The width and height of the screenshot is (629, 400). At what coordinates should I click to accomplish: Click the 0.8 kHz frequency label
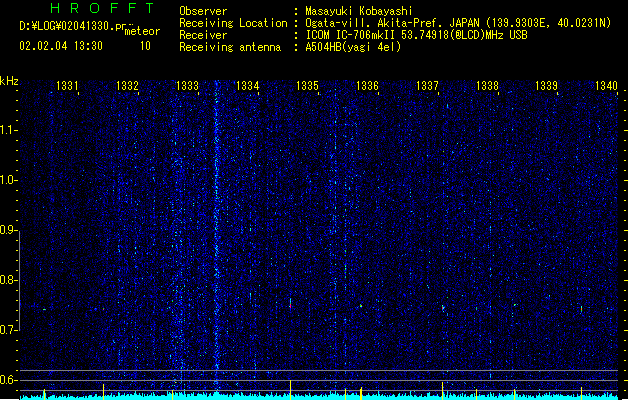pos(8,280)
